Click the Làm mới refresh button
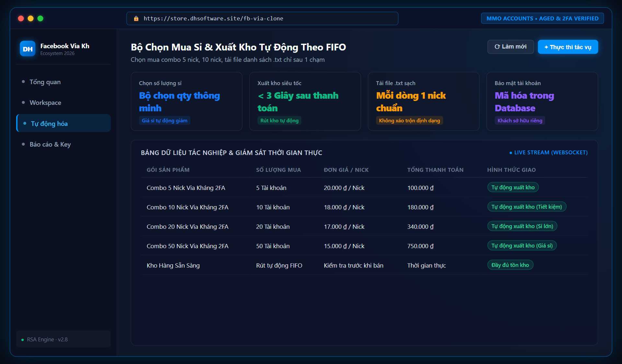The height and width of the screenshot is (364, 622). click(x=510, y=47)
